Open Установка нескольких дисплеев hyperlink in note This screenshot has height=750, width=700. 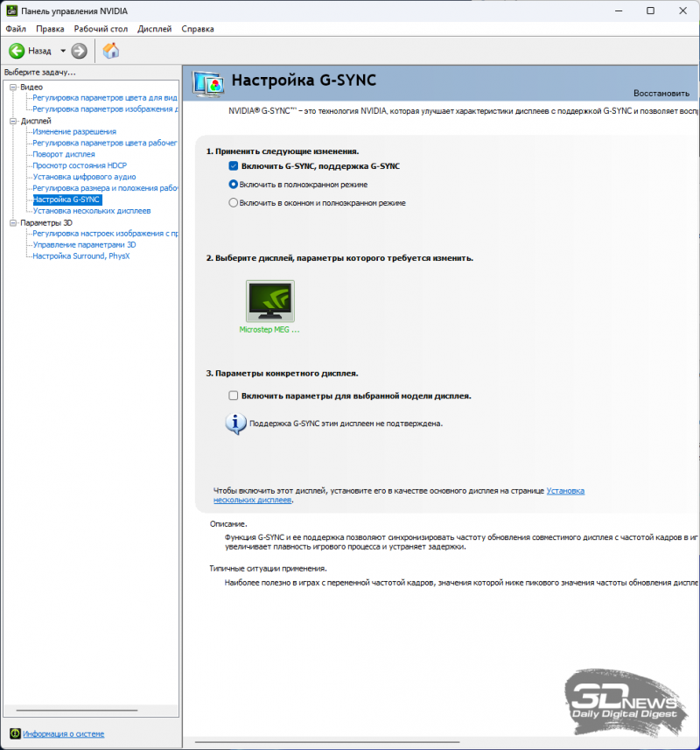pos(565,491)
